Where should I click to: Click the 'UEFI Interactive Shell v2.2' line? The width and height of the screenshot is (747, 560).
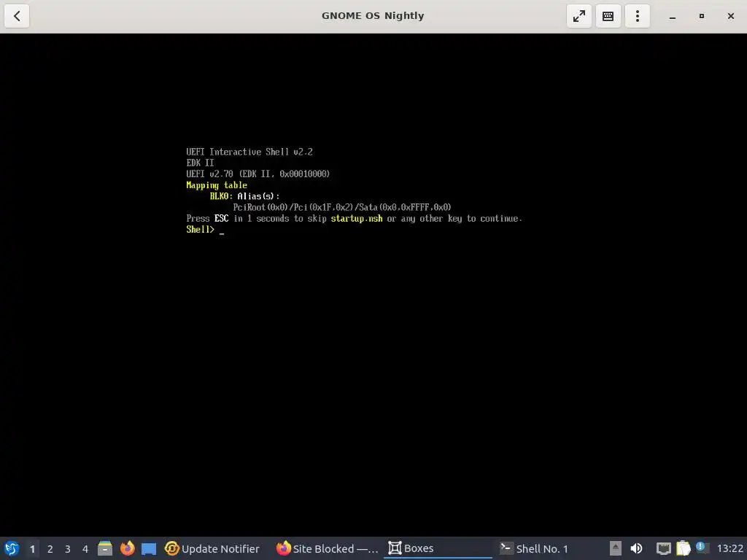(x=249, y=152)
